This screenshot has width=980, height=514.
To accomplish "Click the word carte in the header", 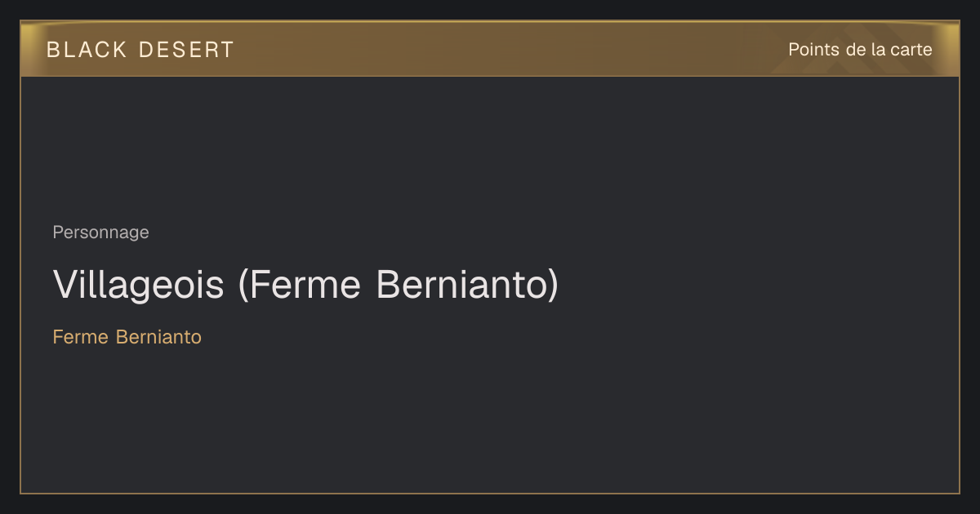I will coord(911,50).
